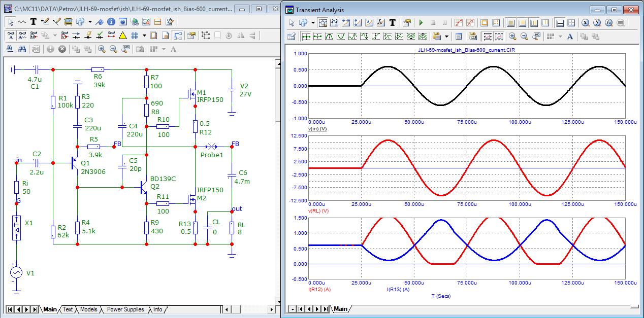Open the Text page tab
644x318 pixels.
click(x=68, y=309)
